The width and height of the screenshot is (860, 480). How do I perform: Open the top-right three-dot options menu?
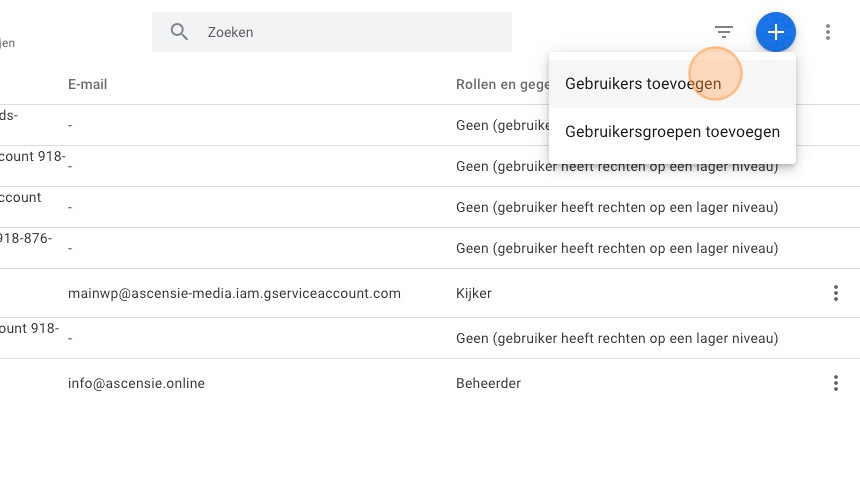(x=828, y=32)
